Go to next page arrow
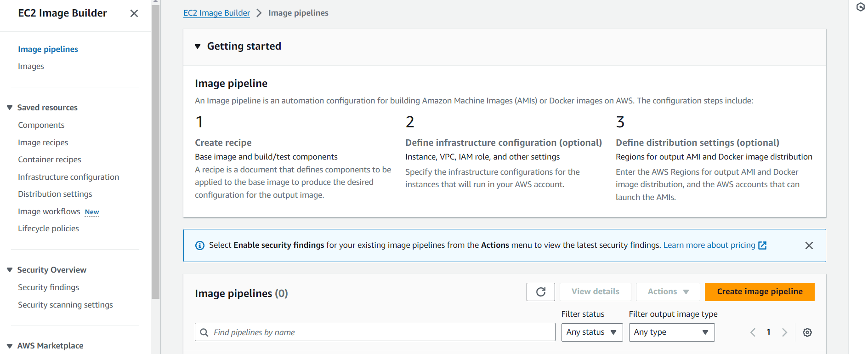The width and height of the screenshot is (868, 354). [784, 332]
